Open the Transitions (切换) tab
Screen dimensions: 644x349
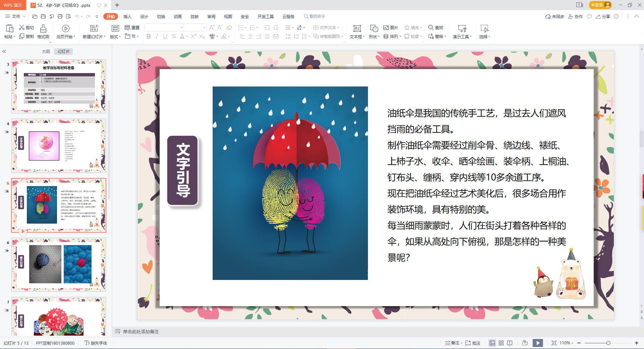(x=161, y=16)
